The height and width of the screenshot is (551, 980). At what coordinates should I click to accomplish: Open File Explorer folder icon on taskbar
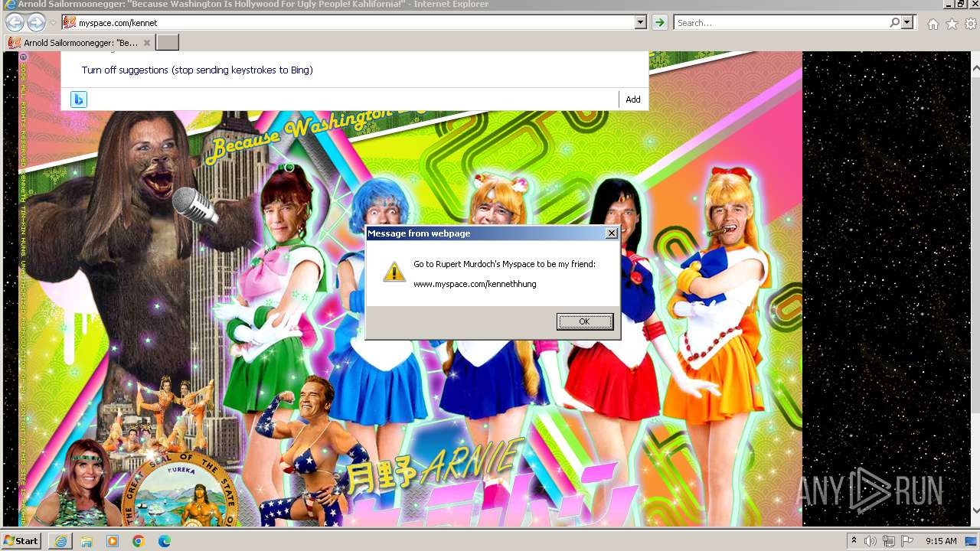87,541
